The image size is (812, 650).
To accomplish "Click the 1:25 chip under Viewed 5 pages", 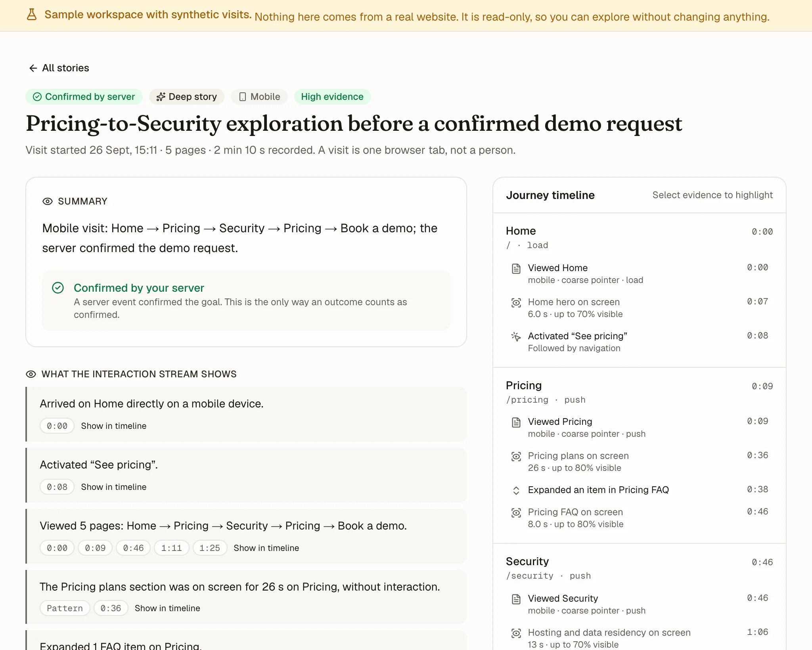I will point(210,548).
